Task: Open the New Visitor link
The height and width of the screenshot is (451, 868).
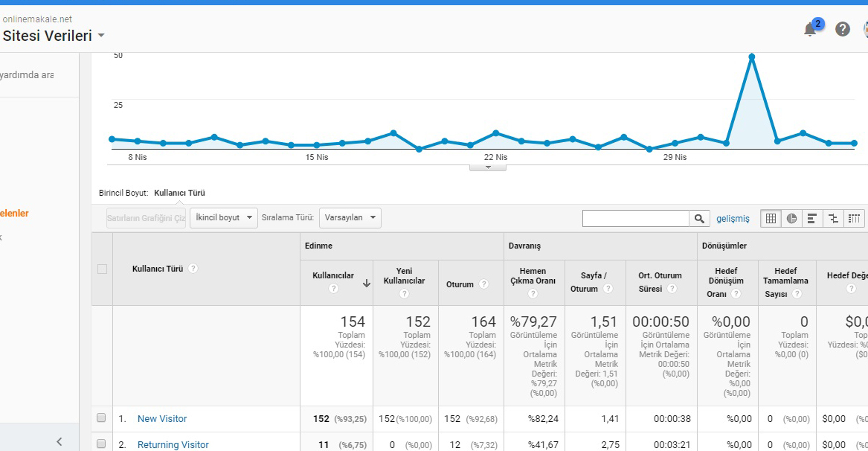Action: click(x=162, y=419)
